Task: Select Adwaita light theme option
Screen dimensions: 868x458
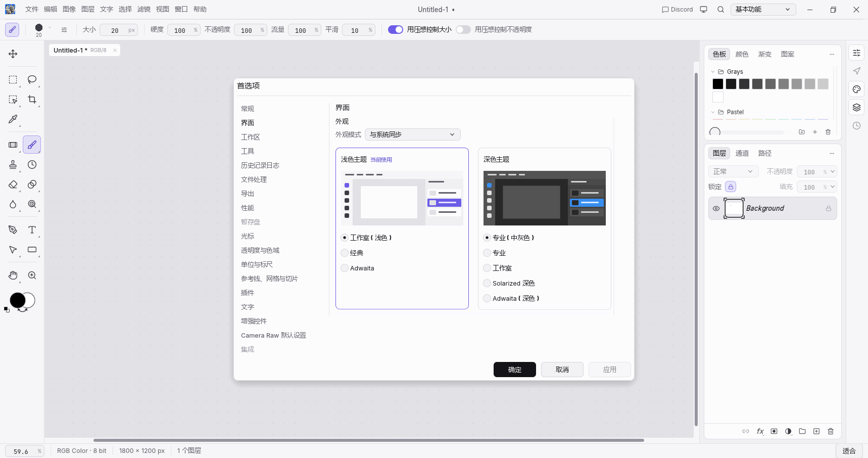Action: (345, 268)
